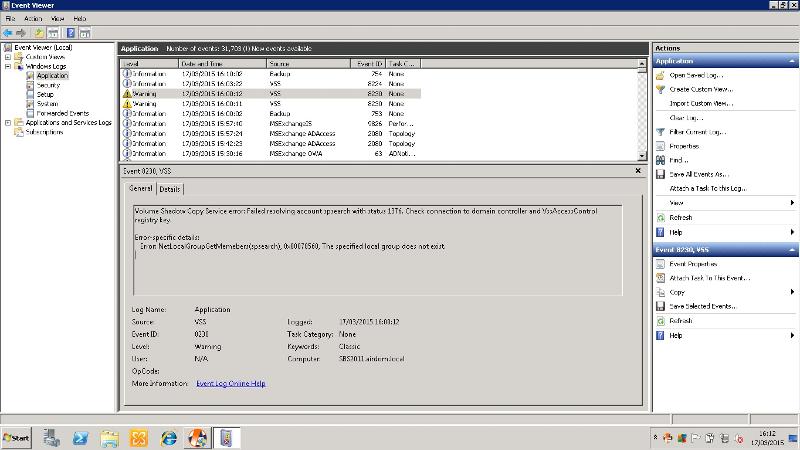800x450 pixels.
Task: Click the Show/Hide Action Pane toolbar icon
Action: [x=85, y=33]
